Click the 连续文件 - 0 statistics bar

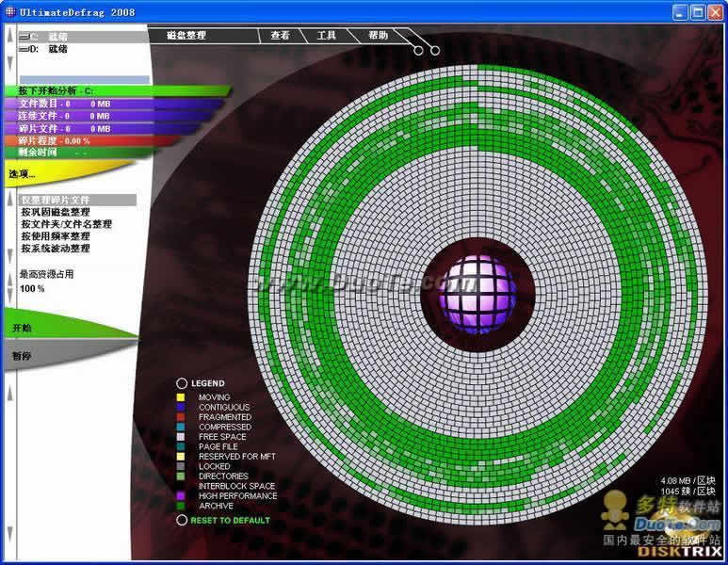[111, 116]
